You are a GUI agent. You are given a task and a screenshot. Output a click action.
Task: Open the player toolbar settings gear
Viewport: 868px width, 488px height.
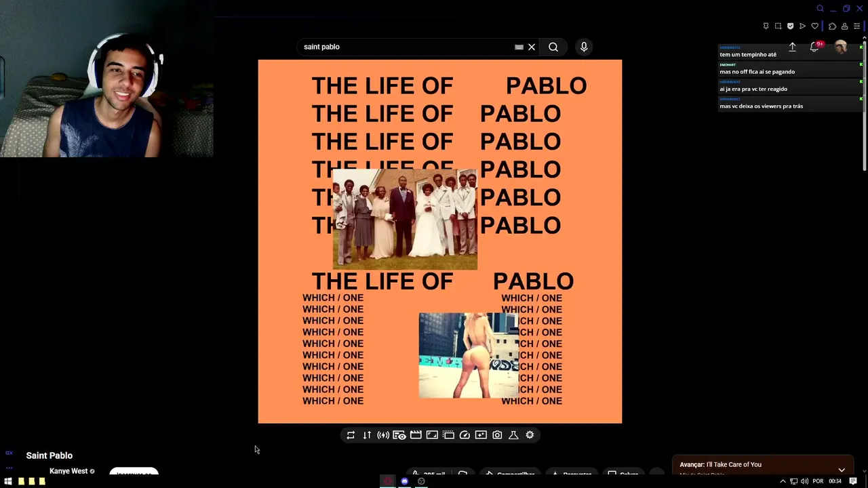click(530, 435)
